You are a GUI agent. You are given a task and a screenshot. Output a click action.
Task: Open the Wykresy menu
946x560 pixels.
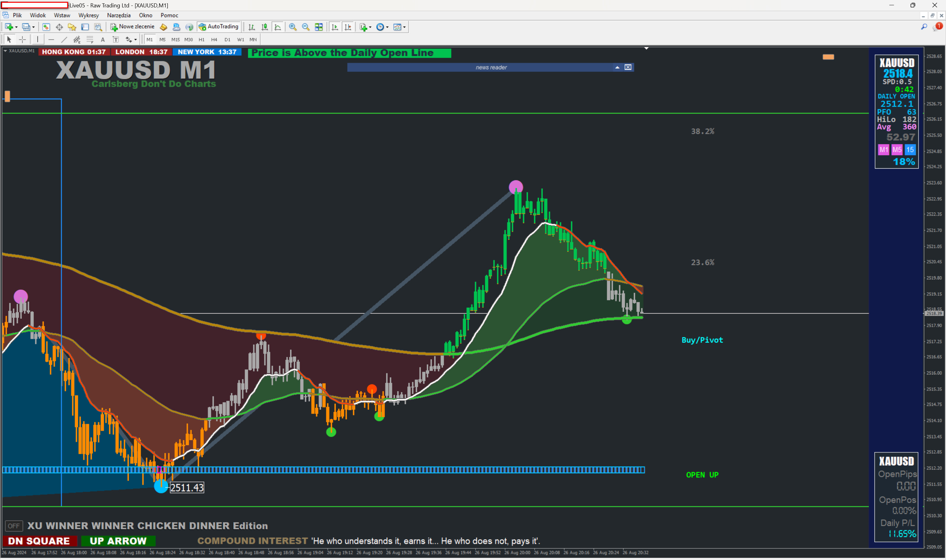coord(88,15)
